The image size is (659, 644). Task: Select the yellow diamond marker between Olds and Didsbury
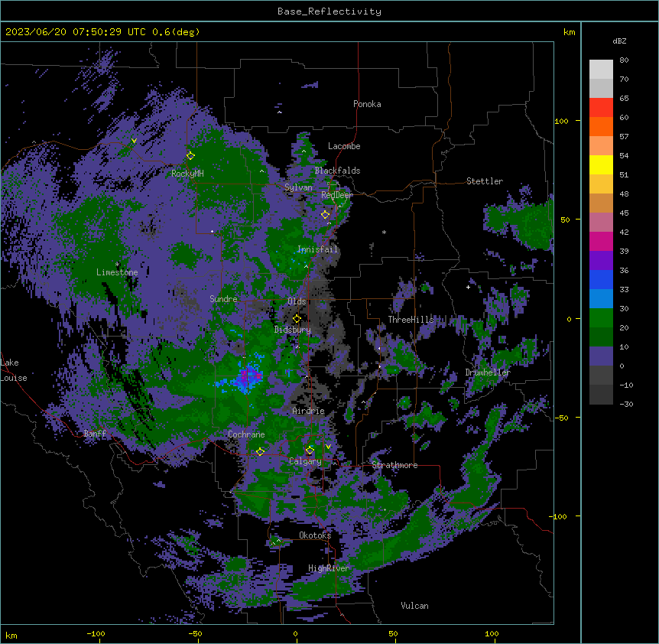(x=297, y=319)
